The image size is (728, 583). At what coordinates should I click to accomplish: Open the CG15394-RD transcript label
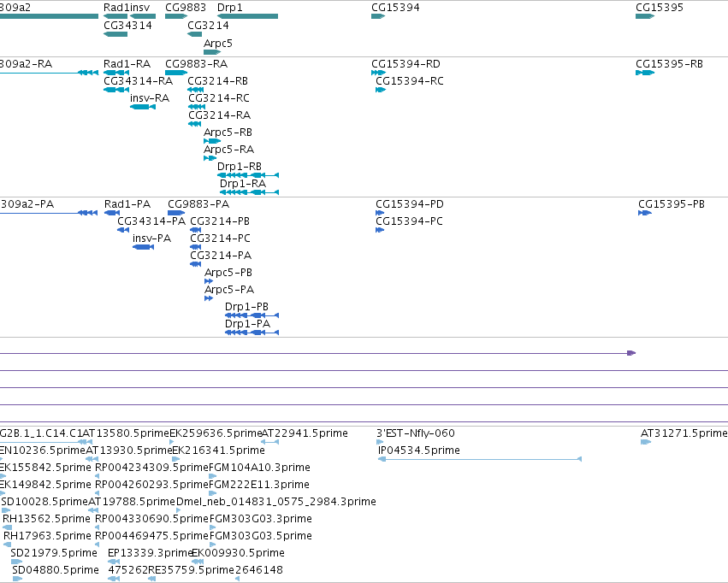tap(405, 64)
